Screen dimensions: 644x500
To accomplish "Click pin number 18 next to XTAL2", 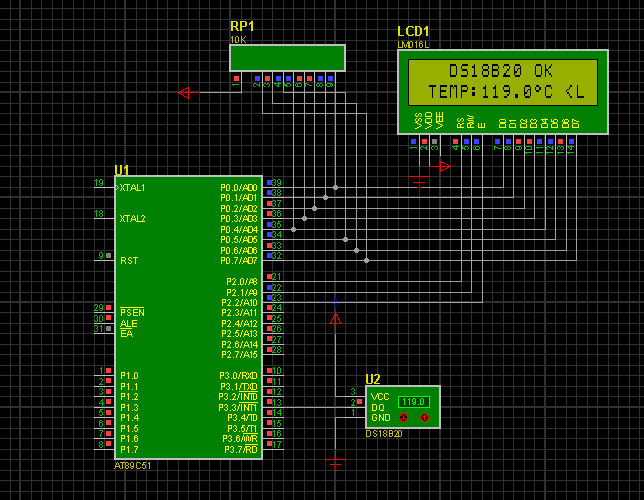I will click(x=99, y=214).
